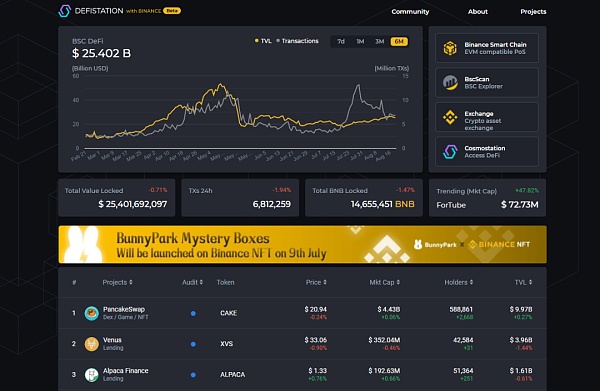Open the Projects menu item

533,11
